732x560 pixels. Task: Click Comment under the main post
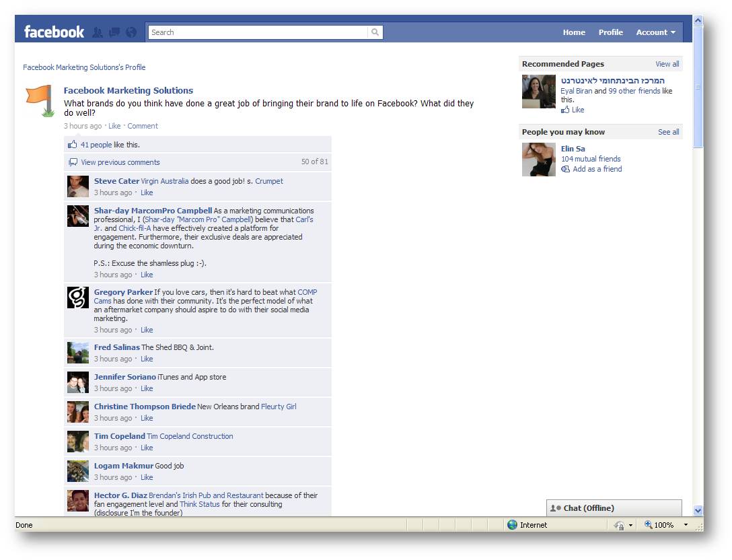pos(143,126)
